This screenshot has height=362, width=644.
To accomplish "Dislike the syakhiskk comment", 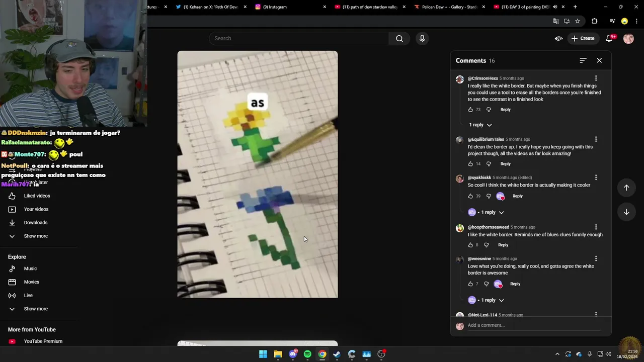I will point(489,196).
